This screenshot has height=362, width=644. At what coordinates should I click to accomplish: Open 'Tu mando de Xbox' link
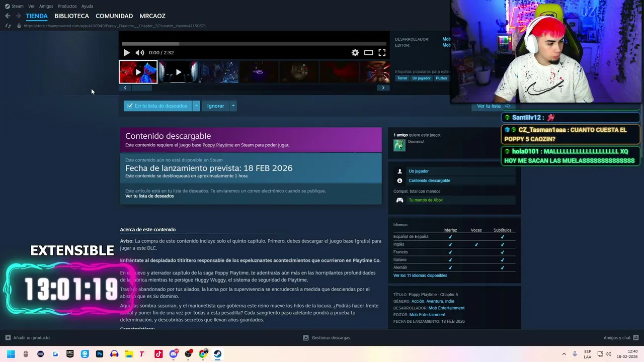click(x=426, y=200)
